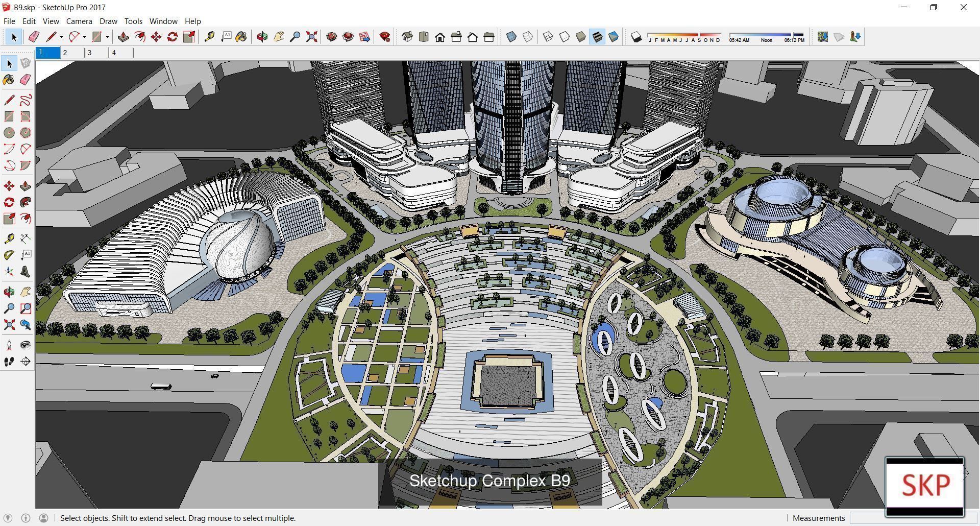Select the Walk tool with the footprints icon
This screenshot has width=980, height=526.
click(9, 361)
